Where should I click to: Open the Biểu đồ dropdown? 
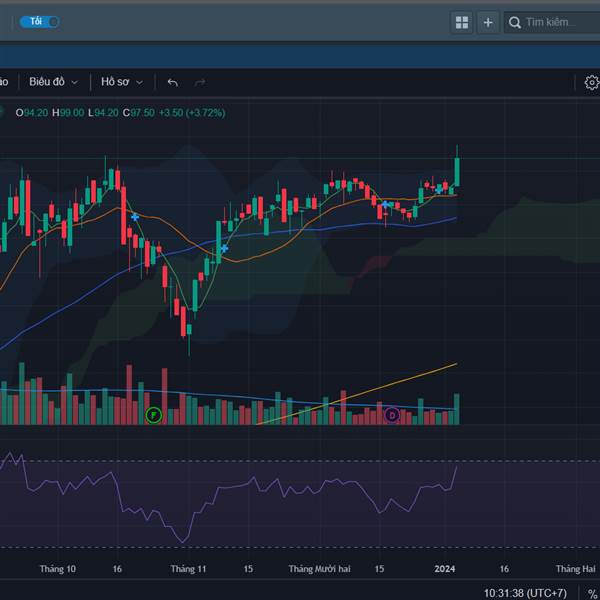click(x=54, y=82)
